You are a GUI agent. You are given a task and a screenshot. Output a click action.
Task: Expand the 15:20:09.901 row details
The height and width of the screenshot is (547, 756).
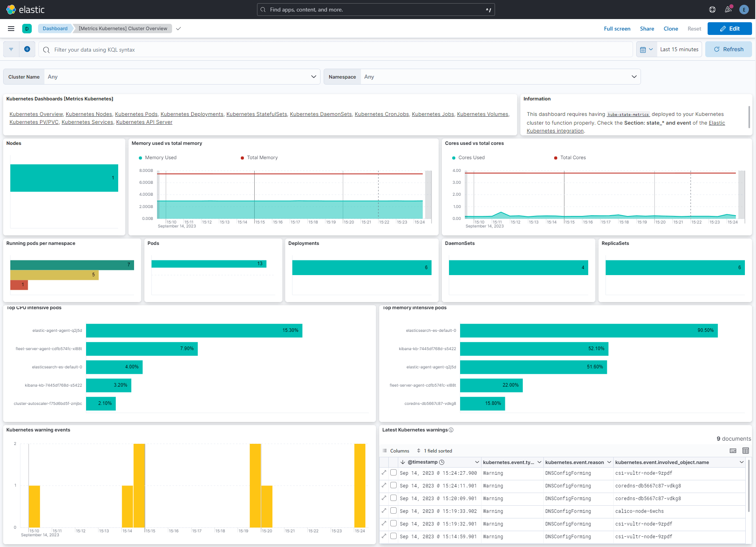click(x=384, y=498)
